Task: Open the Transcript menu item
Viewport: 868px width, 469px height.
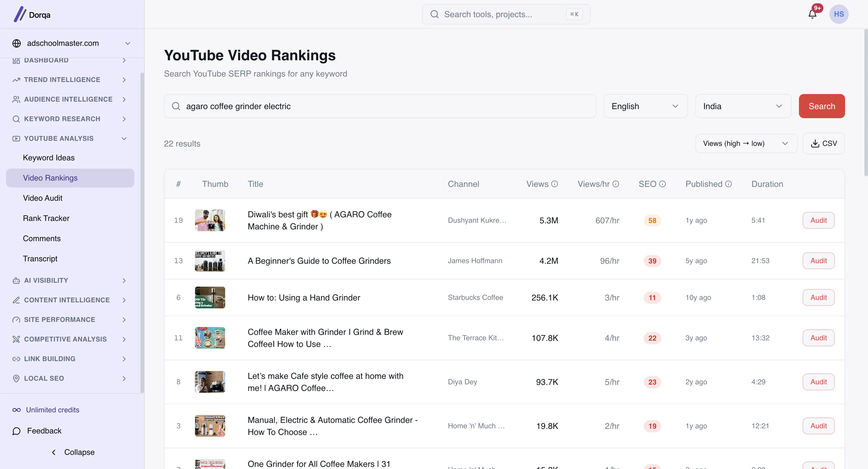Action: coord(70,259)
